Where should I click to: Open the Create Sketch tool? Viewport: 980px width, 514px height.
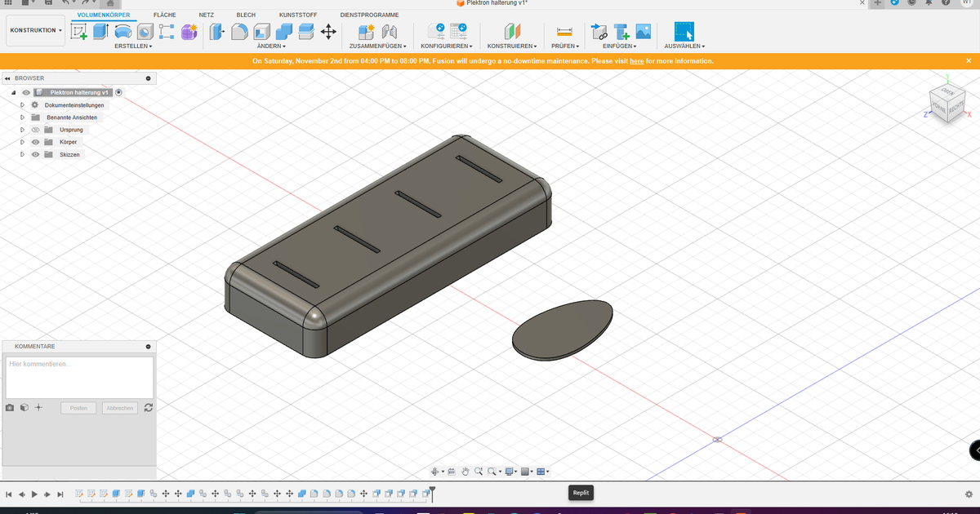(x=78, y=31)
